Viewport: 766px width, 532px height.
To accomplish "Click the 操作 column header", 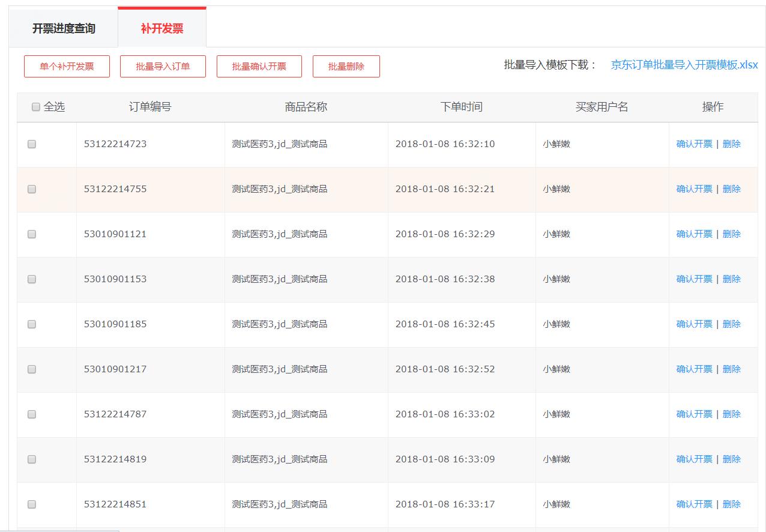I will pos(713,107).
